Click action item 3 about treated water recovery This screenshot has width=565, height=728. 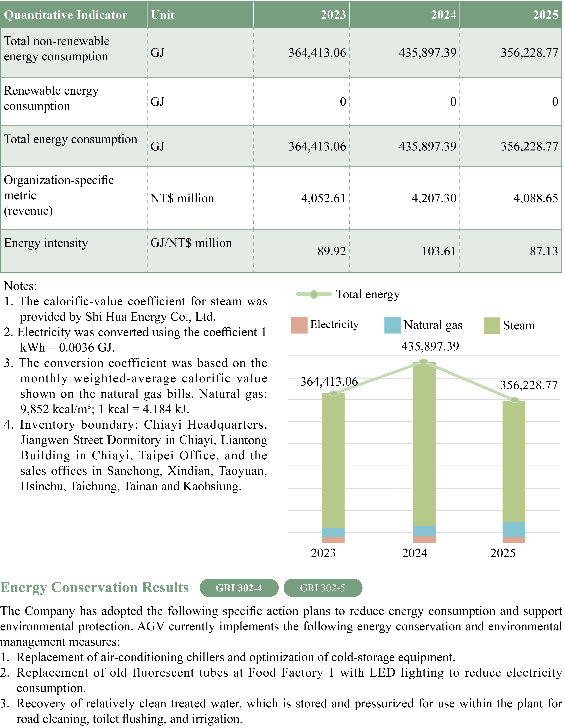pos(281,711)
